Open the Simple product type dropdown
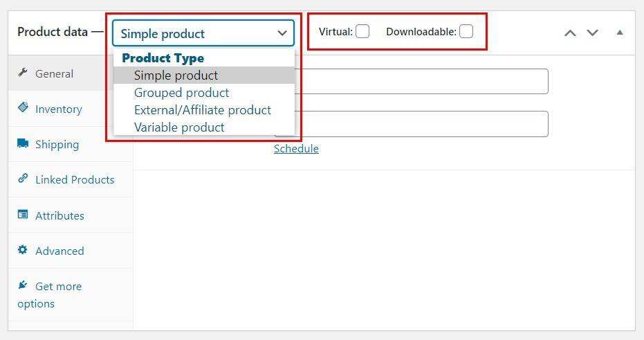Viewport: 644px width, 340px height. click(203, 33)
